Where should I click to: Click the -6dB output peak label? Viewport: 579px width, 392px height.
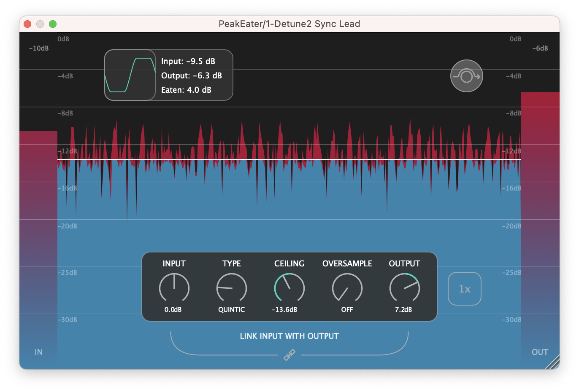540,48
